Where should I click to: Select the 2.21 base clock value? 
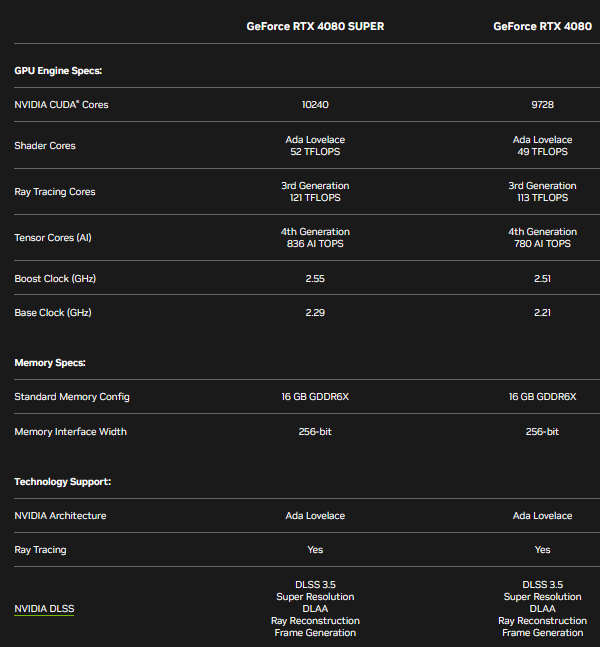542,312
